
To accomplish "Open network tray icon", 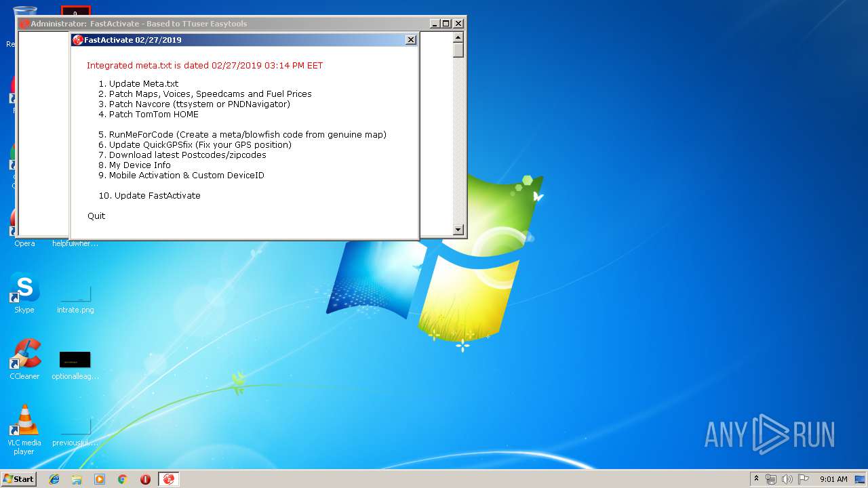I will click(771, 479).
